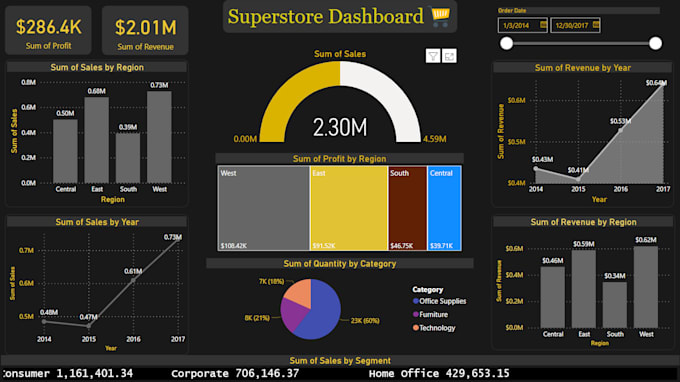680x382 pixels.
Task: Click the shopping cart icon in the title
Action: pos(440,16)
